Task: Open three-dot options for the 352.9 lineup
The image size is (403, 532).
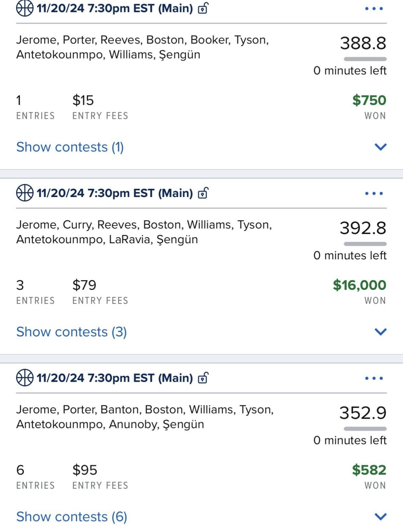Action: click(x=374, y=378)
